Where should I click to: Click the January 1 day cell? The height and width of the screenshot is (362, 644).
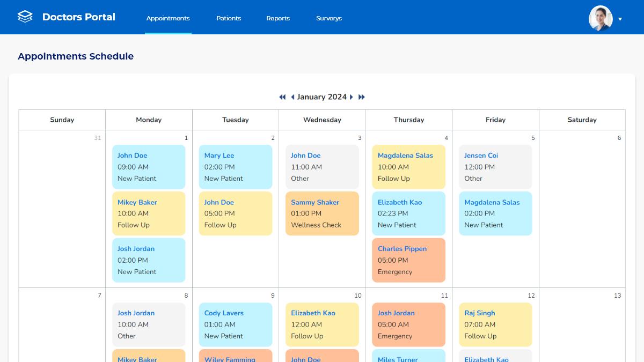click(x=186, y=138)
